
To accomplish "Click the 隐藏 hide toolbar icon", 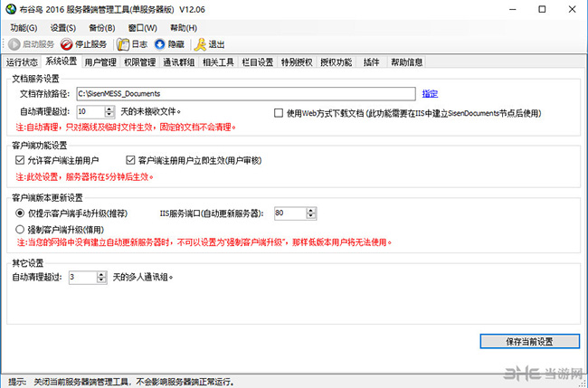I will pyautogui.click(x=160, y=44).
